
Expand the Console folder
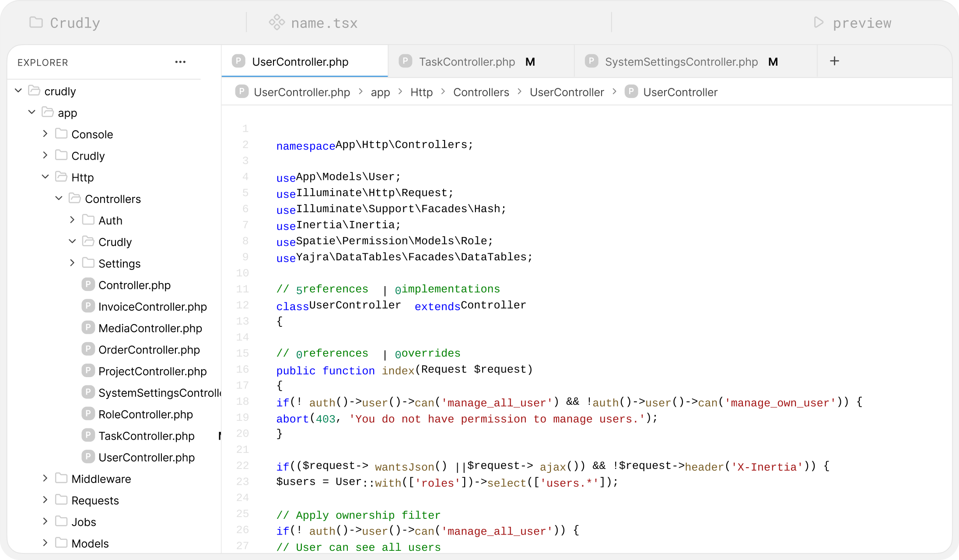pos(45,134)
